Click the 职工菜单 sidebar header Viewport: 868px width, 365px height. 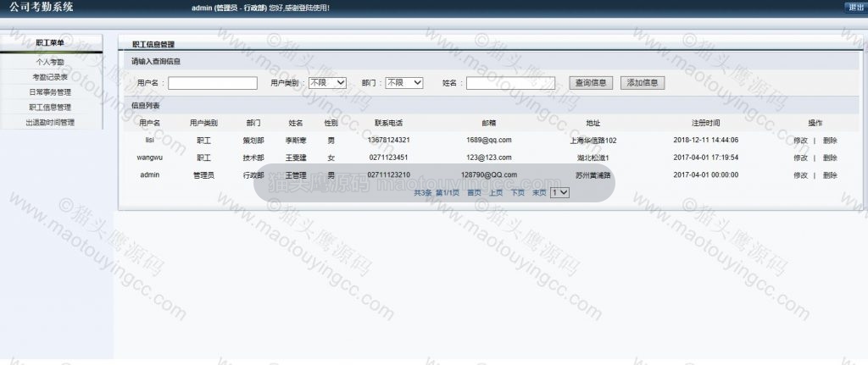pyautogui.click(x=50, y=43)
